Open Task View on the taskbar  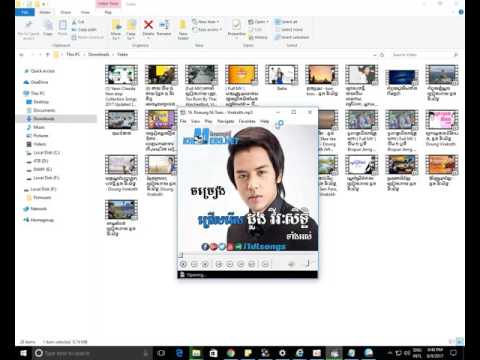tap(161, 353)
